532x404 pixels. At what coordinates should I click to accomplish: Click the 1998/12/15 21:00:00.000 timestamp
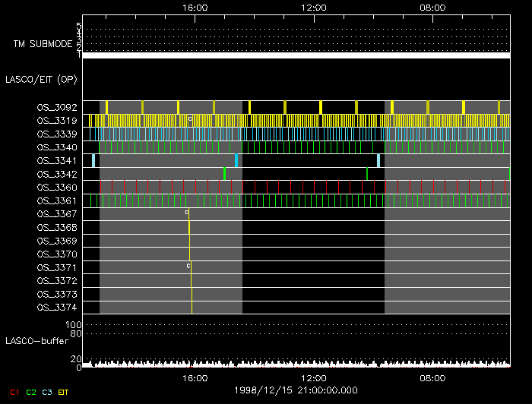296,390
